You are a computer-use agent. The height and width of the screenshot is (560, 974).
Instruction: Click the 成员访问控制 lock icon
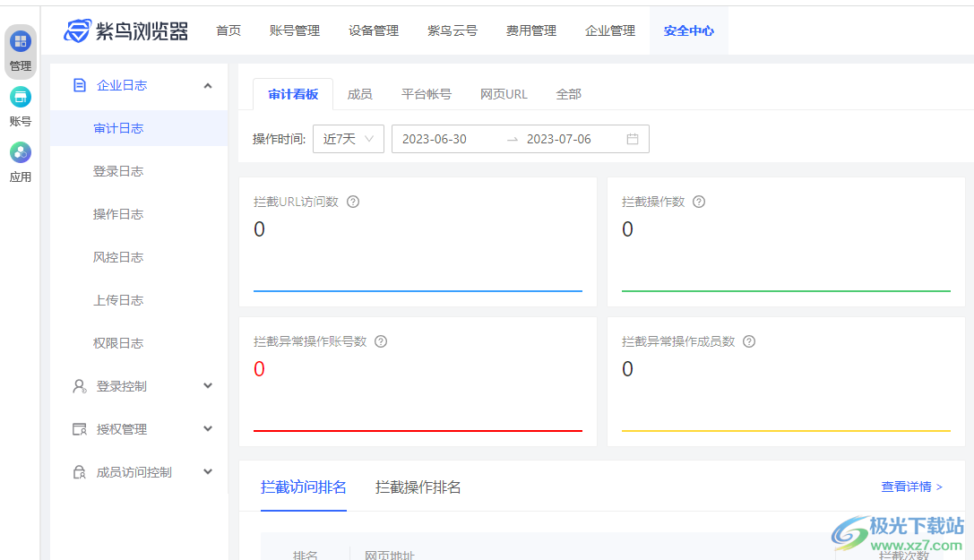(80, 472)
